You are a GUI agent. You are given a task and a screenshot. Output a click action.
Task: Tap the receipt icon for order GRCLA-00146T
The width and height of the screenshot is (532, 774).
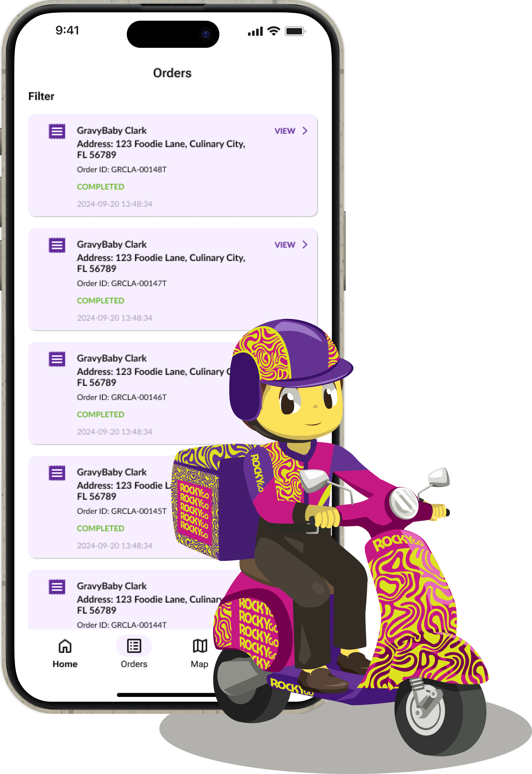pyautogui.click(x=57, y=359)
